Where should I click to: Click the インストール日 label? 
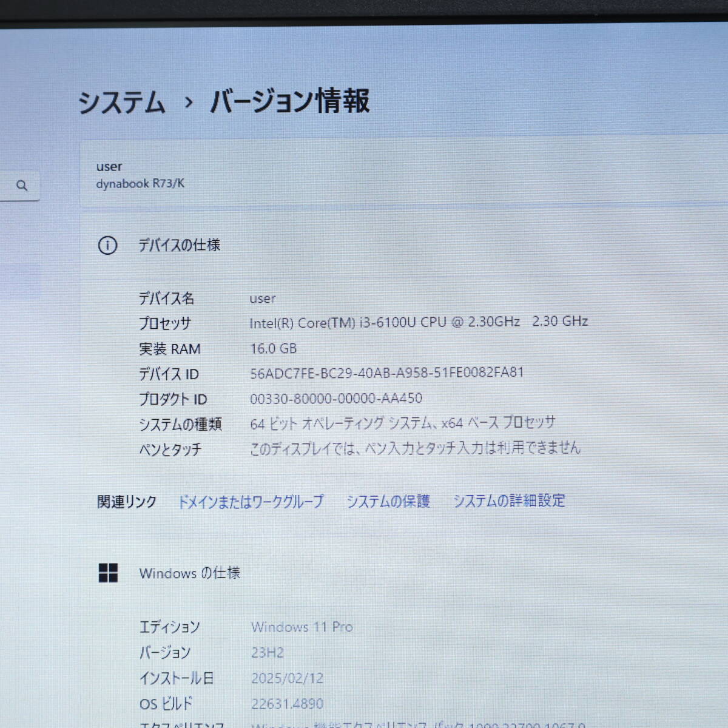pyautogui.click(x=176, y=678)
